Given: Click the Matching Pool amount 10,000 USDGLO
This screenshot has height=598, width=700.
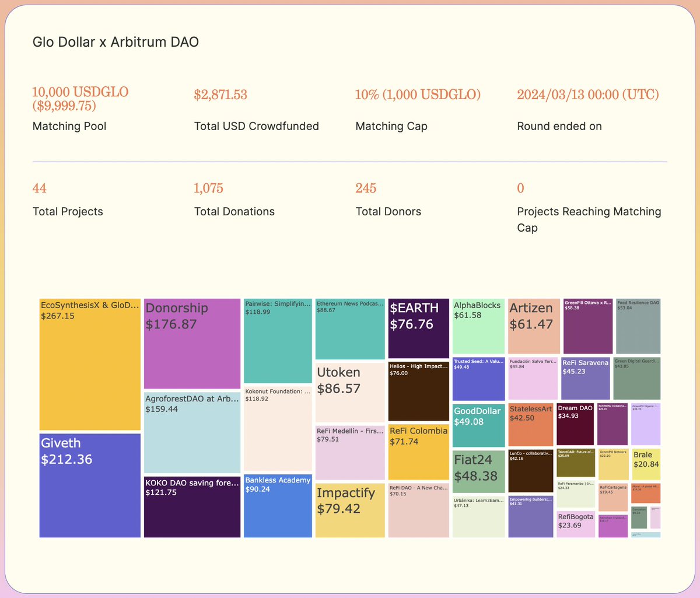Looking at the screenshot, I should [x=79, y=99].
